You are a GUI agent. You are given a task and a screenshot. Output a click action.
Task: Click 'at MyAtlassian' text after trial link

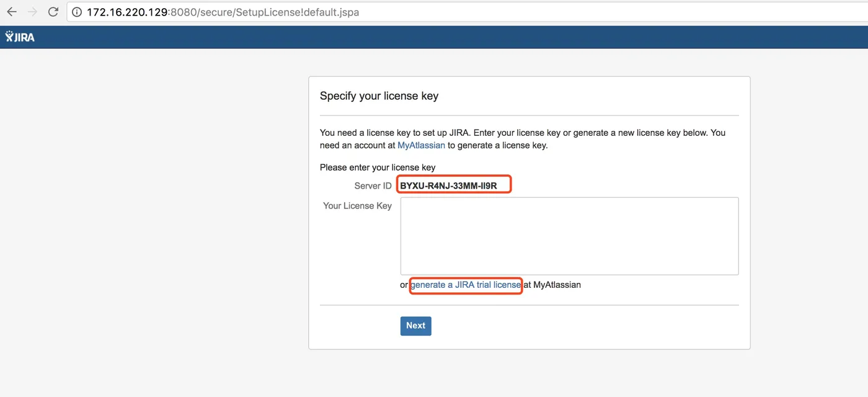pos(552,285)
